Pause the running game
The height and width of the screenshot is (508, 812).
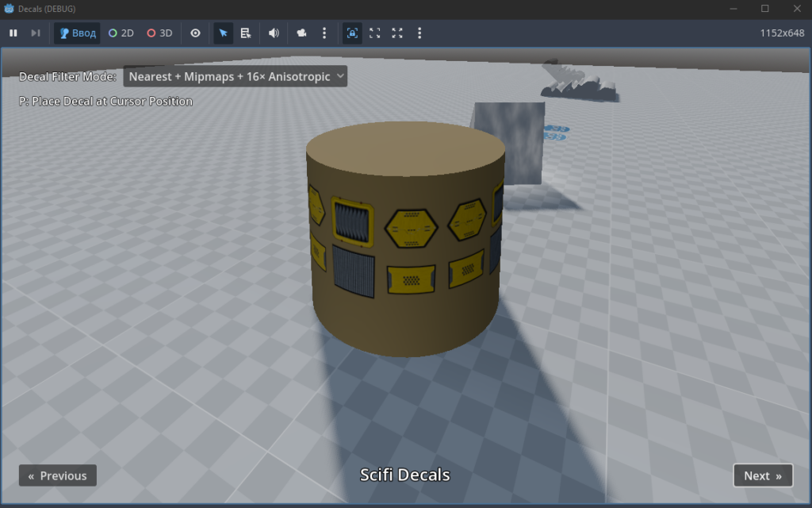pos(13,33)
